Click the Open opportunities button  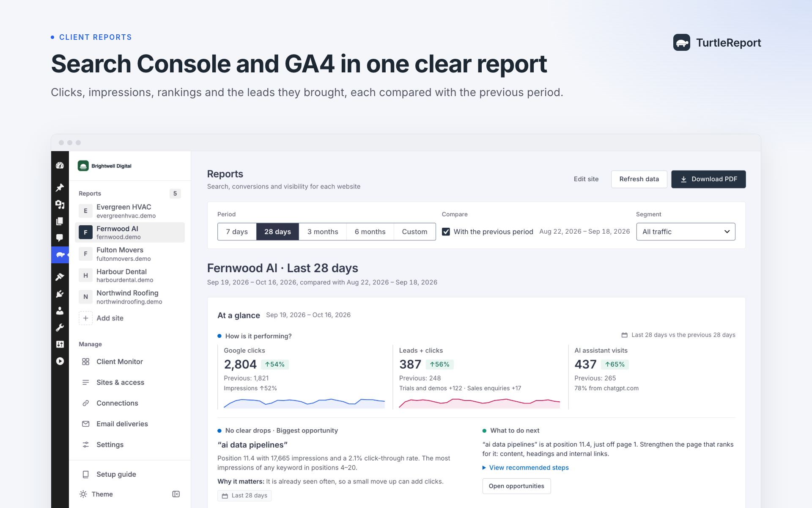tap(516, 486)
